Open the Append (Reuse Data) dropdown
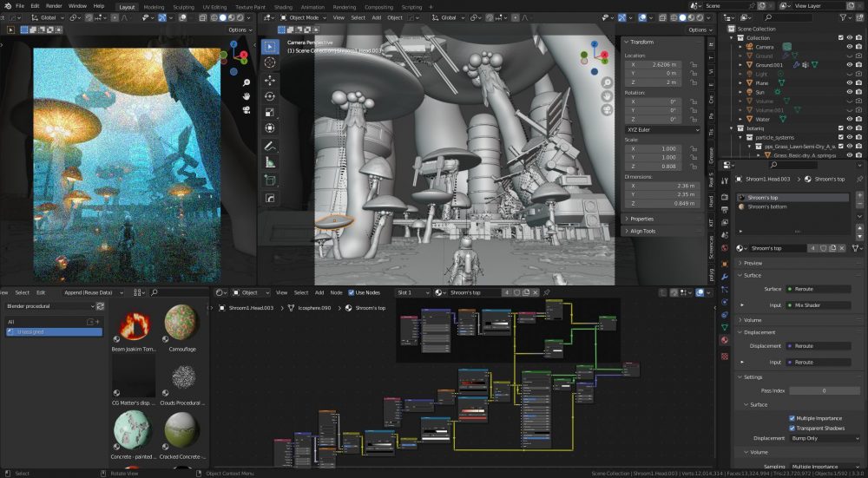This screenshot has width=868, height=478. [91, 292]
